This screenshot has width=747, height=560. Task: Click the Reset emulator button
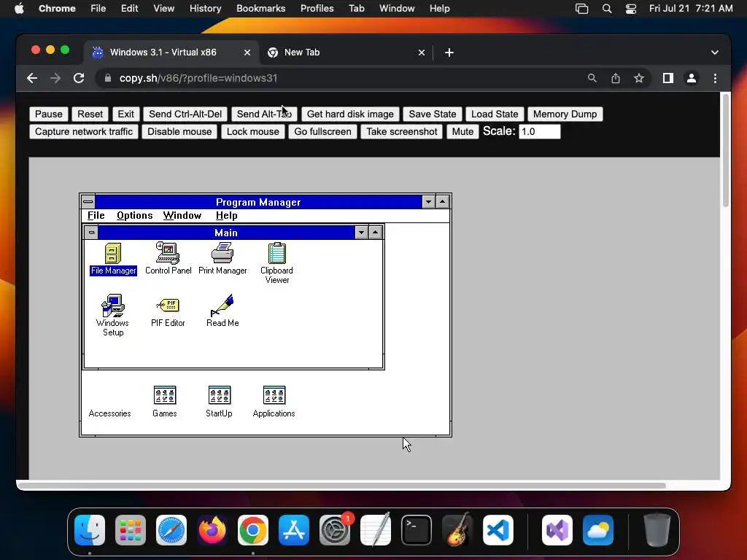[90, 114]
